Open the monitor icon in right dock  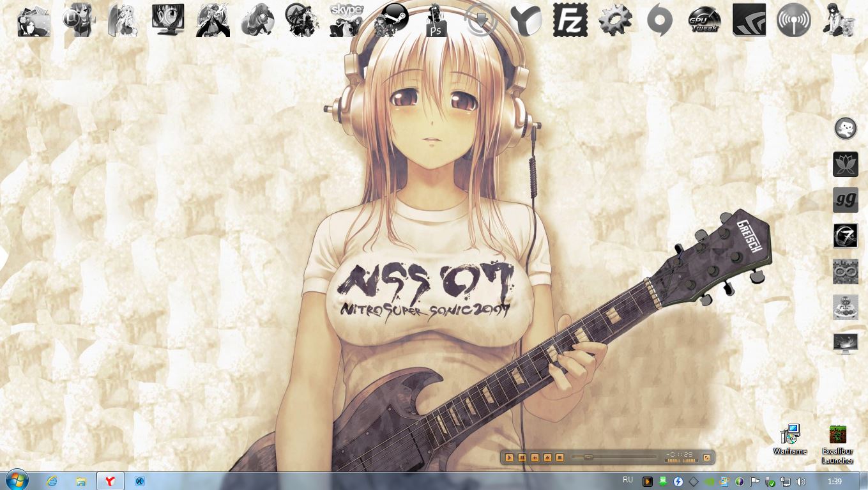coord(846,343)
